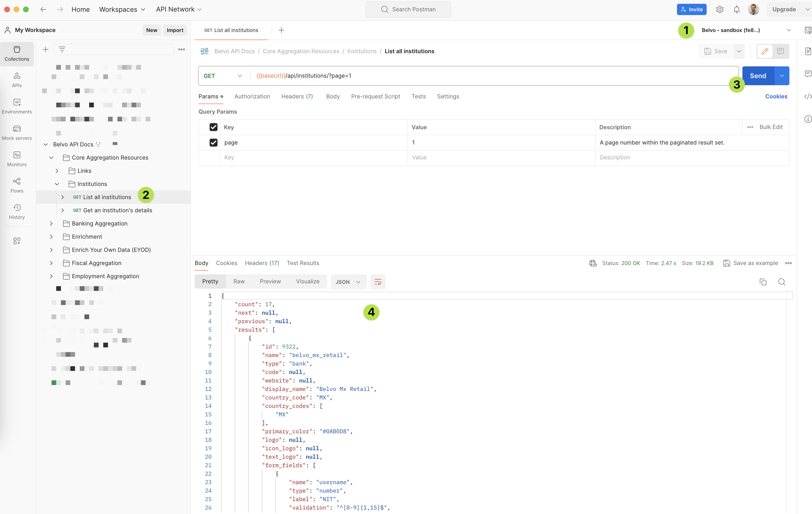812x514 pixels.
Task: Click the collections filter icon
Action: tap(62, 50)
